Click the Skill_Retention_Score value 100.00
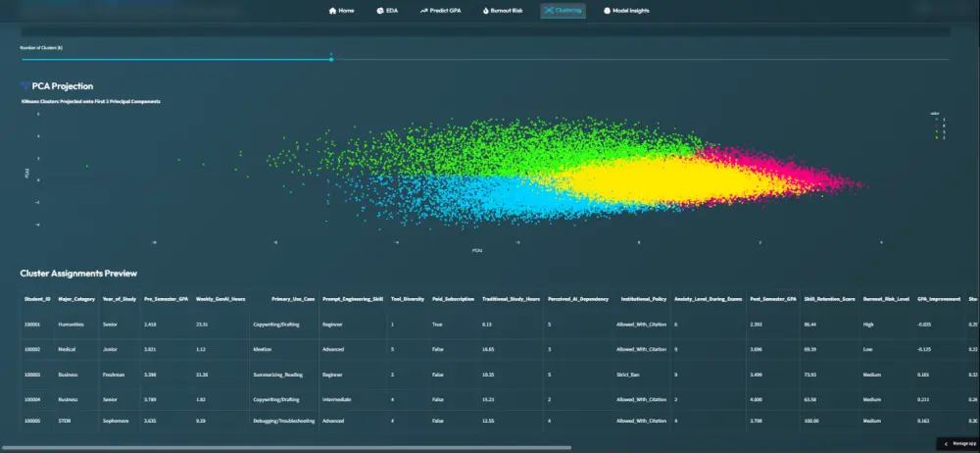Image resolution: width=980 pixels, height=453 pixels. point(811,421)
